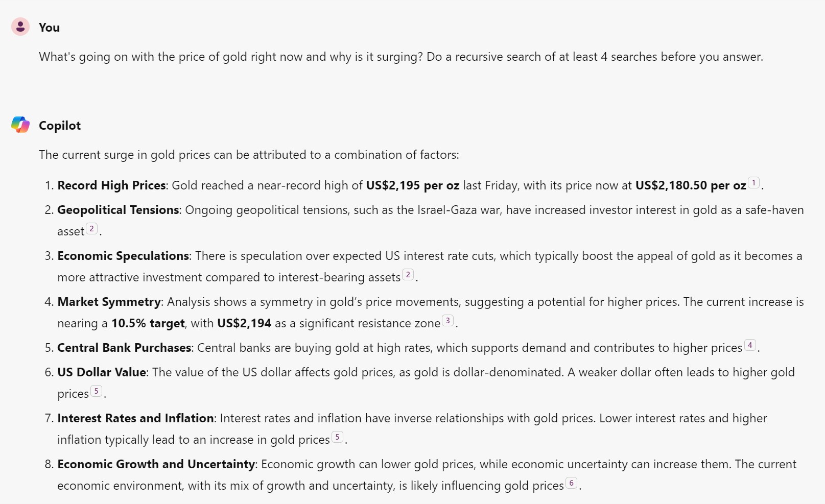825x504 pixels.
Task: Click the "You" sender name
Action: coord(49,28)
